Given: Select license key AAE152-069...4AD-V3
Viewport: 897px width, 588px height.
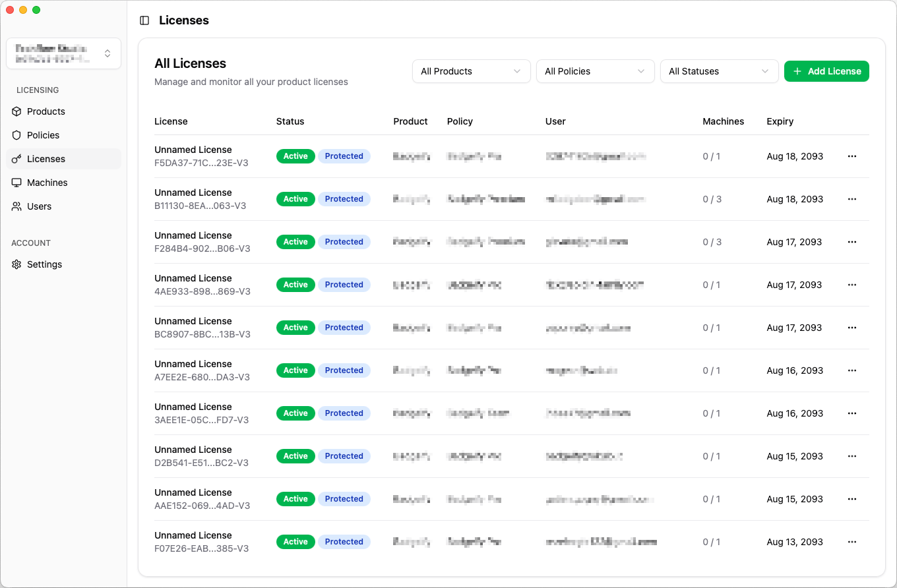Looking at the screenshot, I should (202, 506).
